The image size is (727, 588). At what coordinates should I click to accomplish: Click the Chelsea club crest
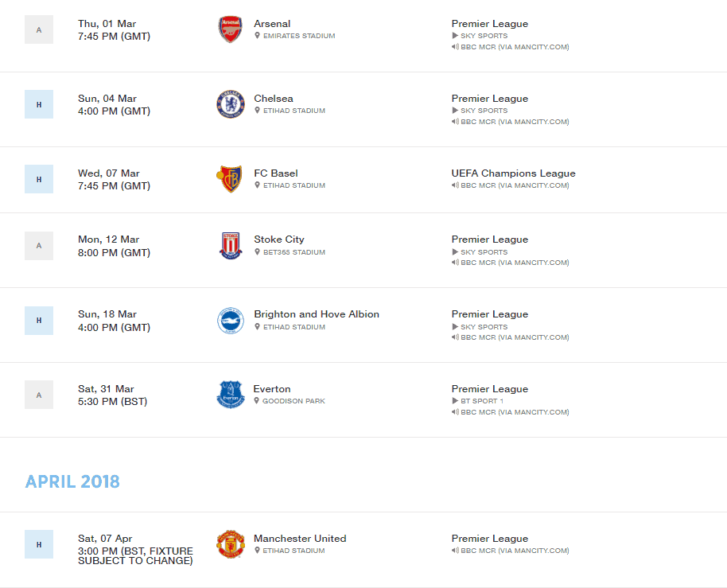[231, 104]
